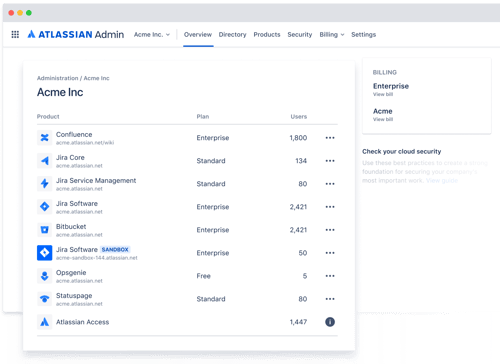Click the SANDBOX badge
Screen dimensions: 500x364
[115, 249]
